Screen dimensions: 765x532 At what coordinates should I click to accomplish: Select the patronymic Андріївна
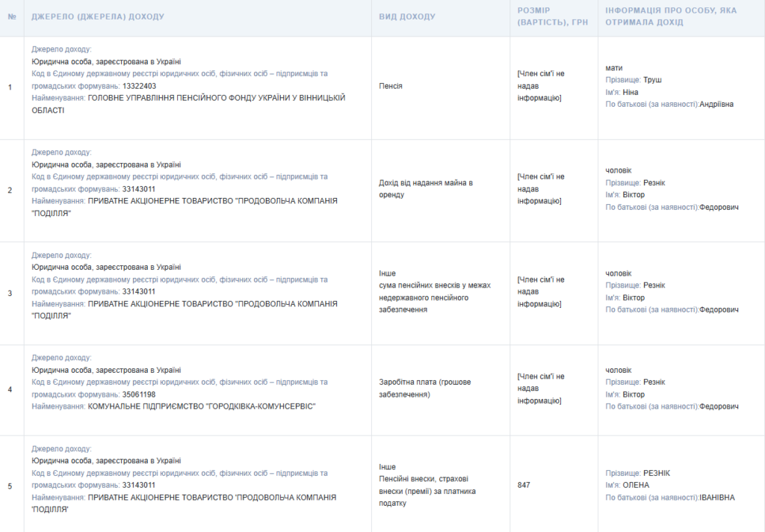716,105
